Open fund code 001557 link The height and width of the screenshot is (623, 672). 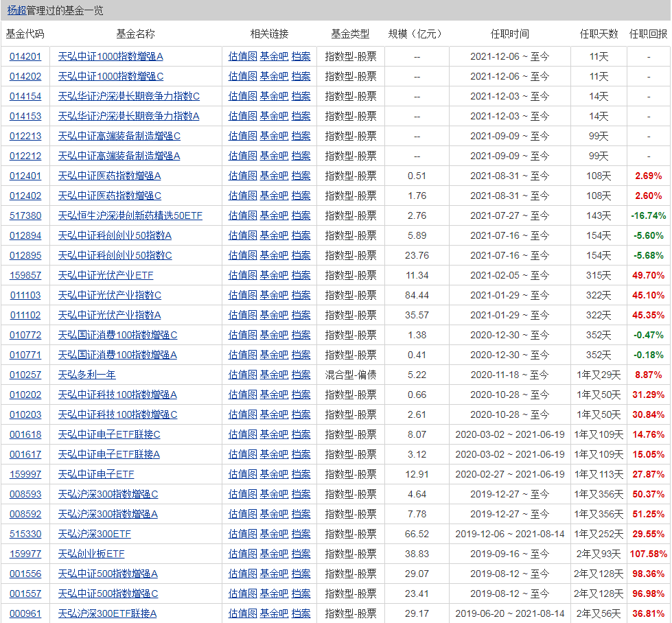(x=25, y=593)
